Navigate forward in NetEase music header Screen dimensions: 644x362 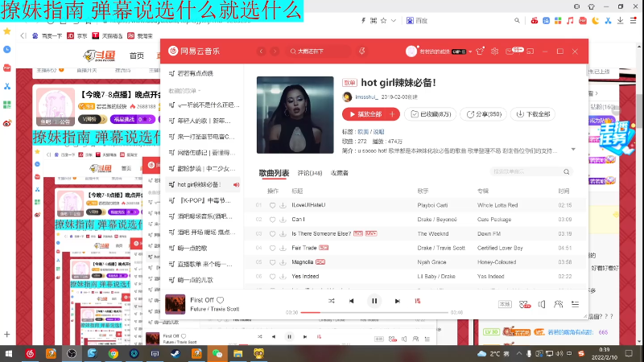[275, 51]
